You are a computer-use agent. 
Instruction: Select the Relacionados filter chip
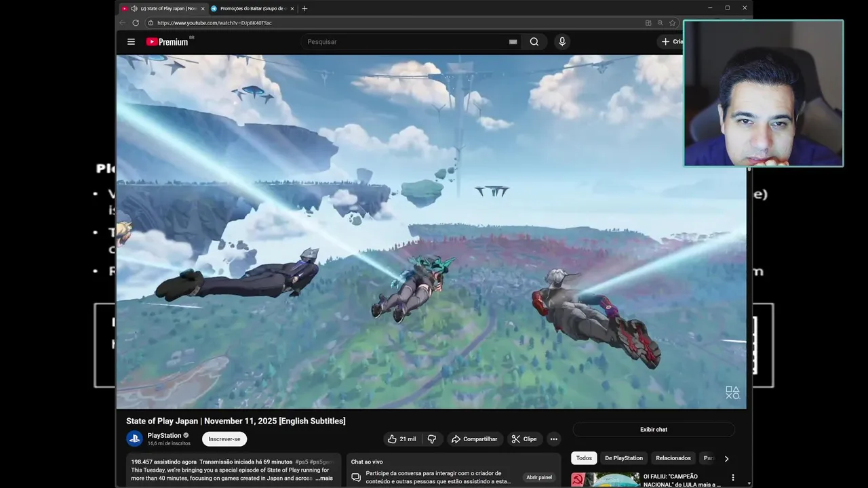click(673, 458)
